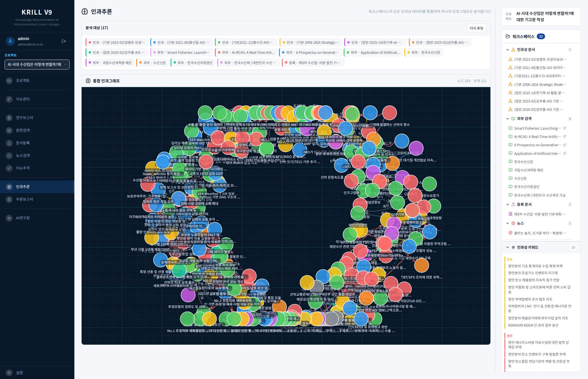Click the logout icon next to admin
Screen dimensions: 588x379
click(64, 41)
